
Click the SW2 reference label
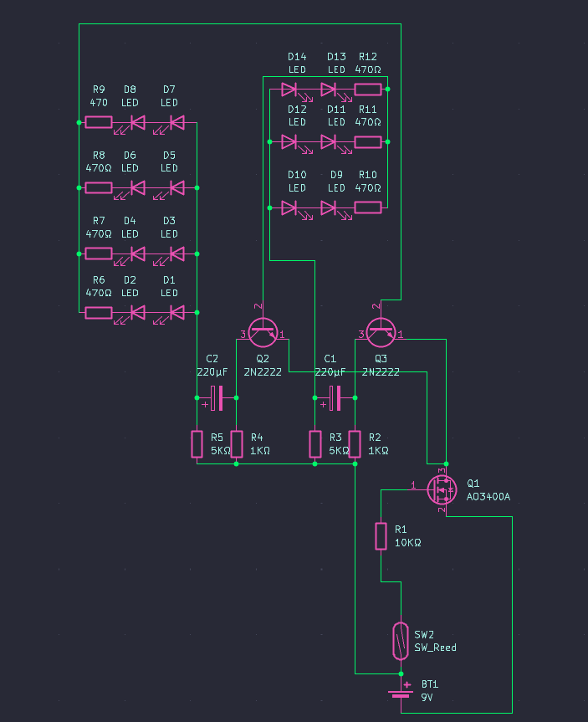coord(423,634)
